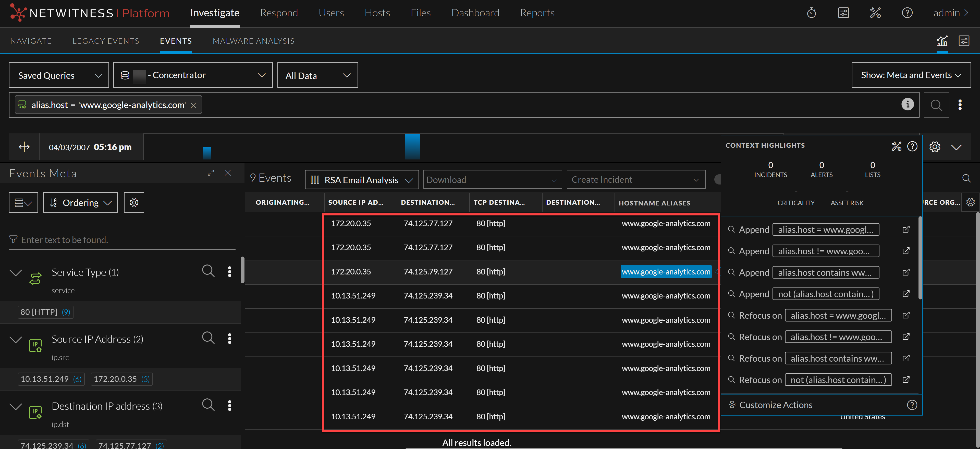
Task: Collapse the Destination IP address group
Action: 16,406
